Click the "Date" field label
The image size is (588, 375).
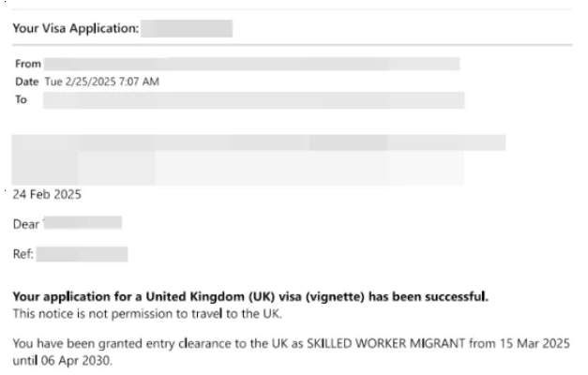pos(26,82)
